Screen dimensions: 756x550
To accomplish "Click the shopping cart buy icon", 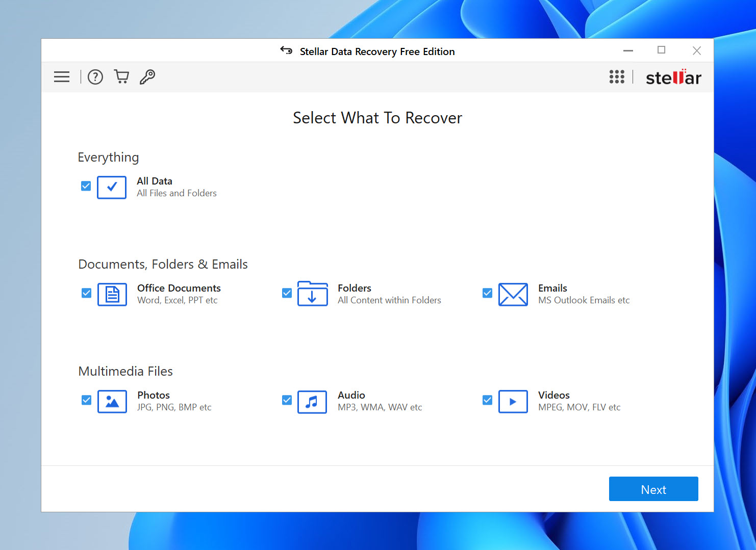I will (121, 77).
